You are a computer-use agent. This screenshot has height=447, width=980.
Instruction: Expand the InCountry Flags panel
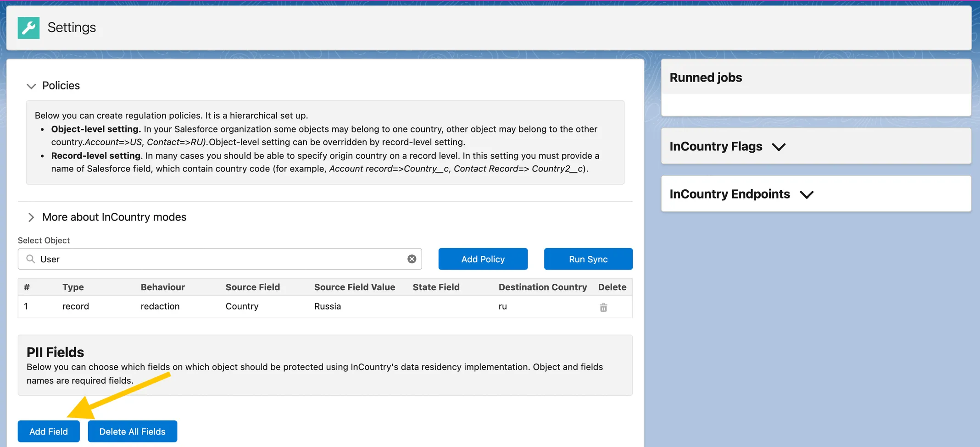pyautogui.click(x=779, y=147)
